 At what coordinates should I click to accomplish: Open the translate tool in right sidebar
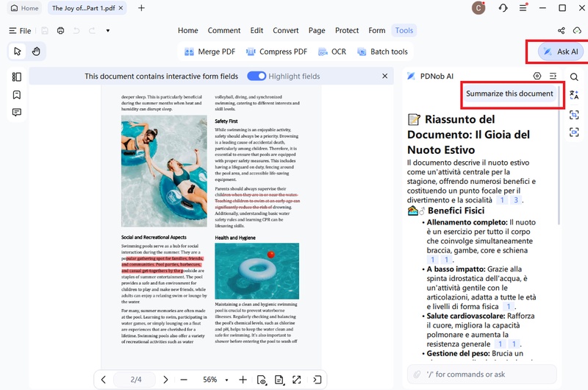point(574,95)
